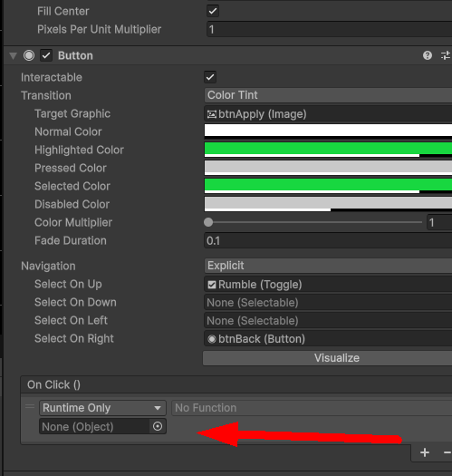Click the Color Multiplier slider handle
Image resolution: width=452 pixels, height=476 pixels.
point(208,222)
